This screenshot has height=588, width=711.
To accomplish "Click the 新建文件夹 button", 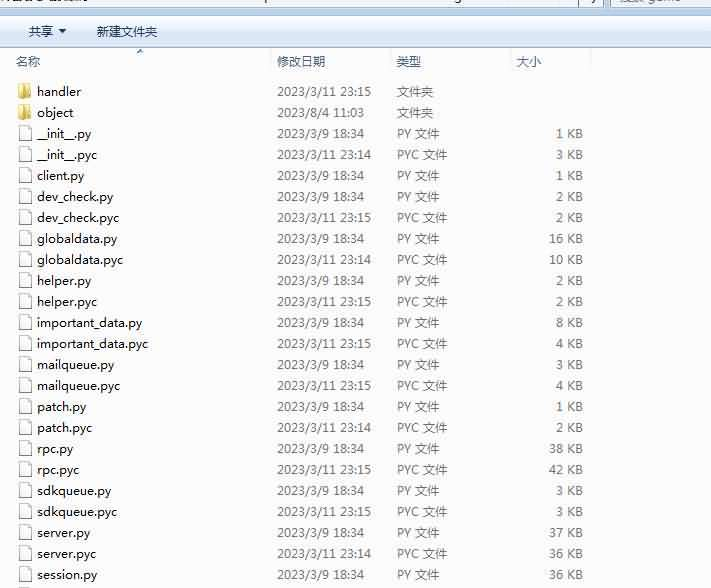I will click(x=126, y=32).
